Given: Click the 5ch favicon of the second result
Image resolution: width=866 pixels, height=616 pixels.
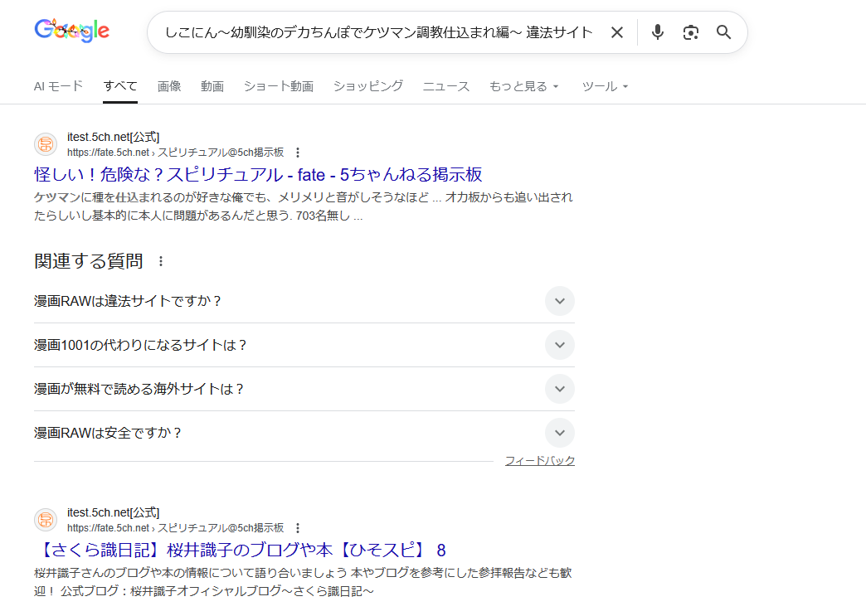Looking at the screenshot, I should pos(46,519).
